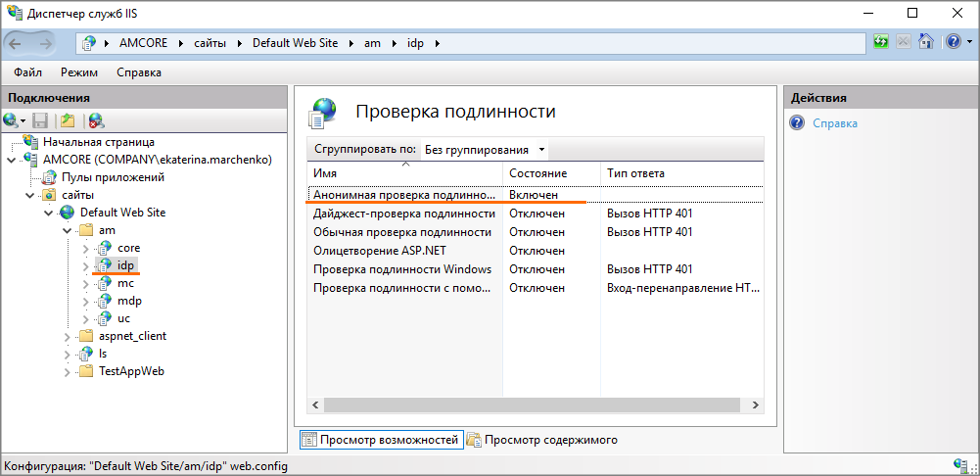980x476 pixels.
Task: Click the delete connection icon
Action: click(x=96, y=120)
